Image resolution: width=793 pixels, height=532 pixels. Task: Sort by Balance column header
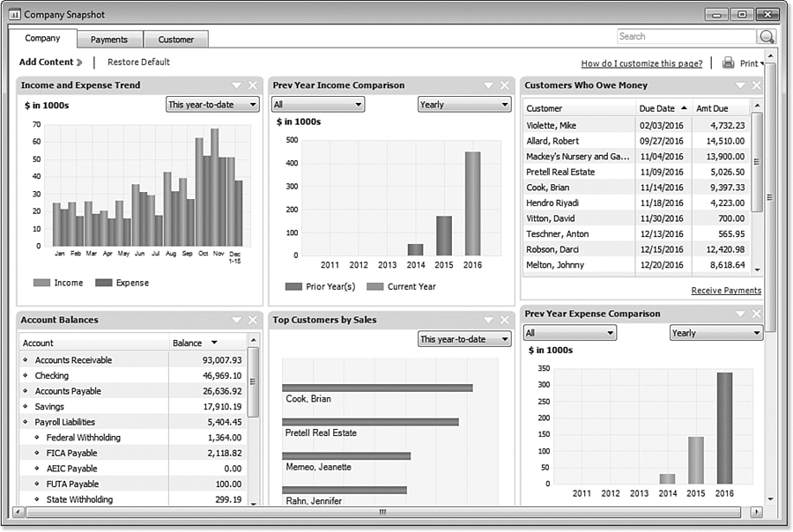point(207,343)
